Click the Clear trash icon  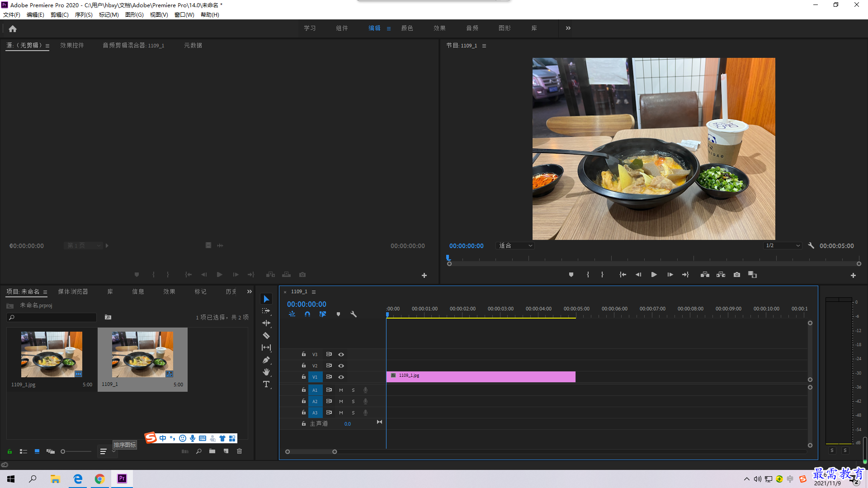(240, 451)
